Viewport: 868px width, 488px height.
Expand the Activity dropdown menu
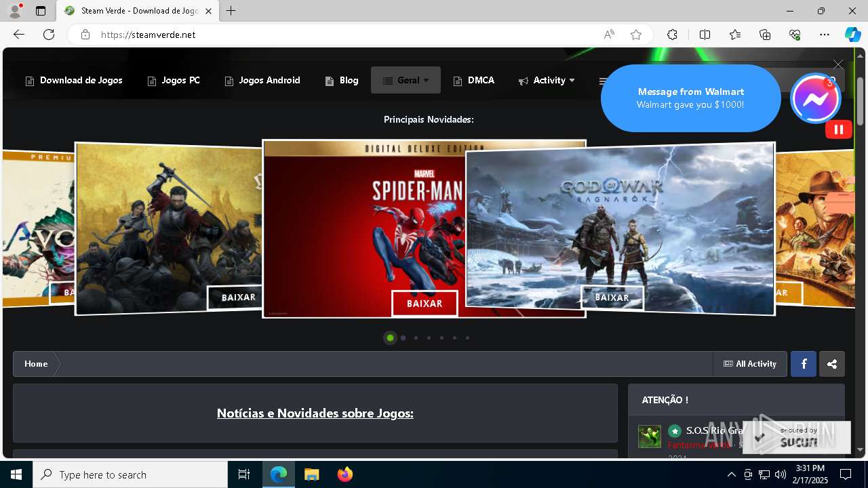coord(547,80)
